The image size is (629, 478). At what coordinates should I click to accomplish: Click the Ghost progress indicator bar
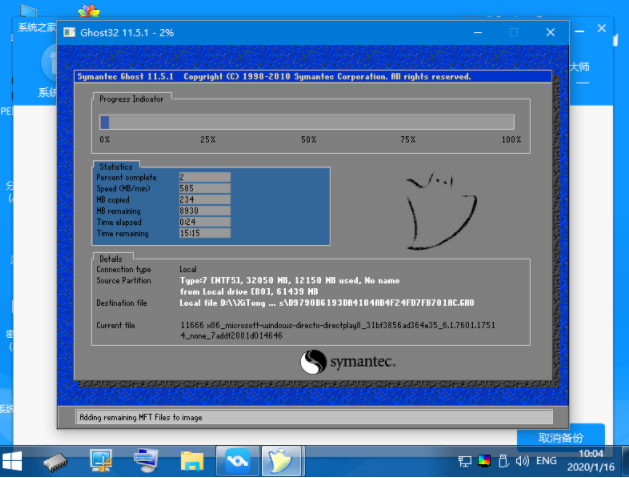[x=306, y=122]
